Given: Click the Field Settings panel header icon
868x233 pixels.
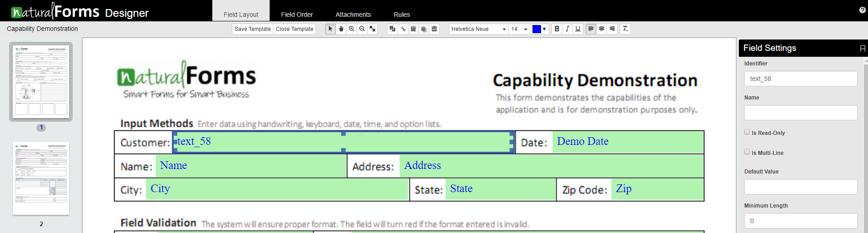Looking at the screenshot, I should click(863, 48).
